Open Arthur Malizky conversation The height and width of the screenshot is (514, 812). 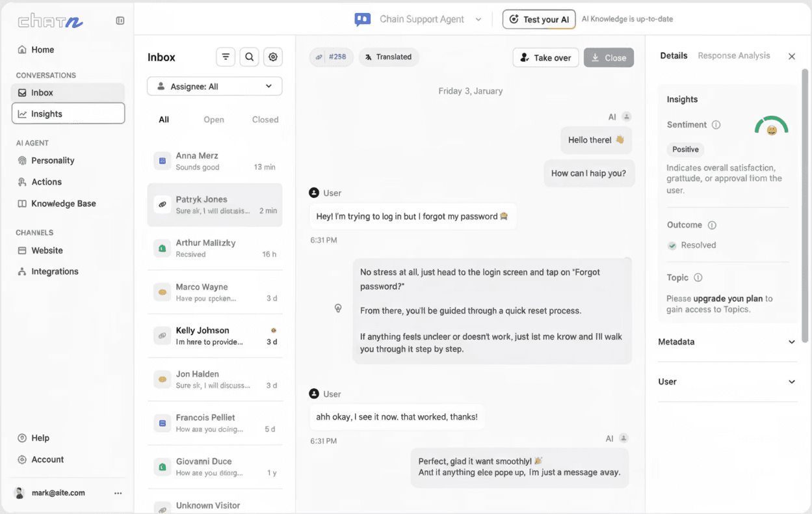click(x=215, y=248)
